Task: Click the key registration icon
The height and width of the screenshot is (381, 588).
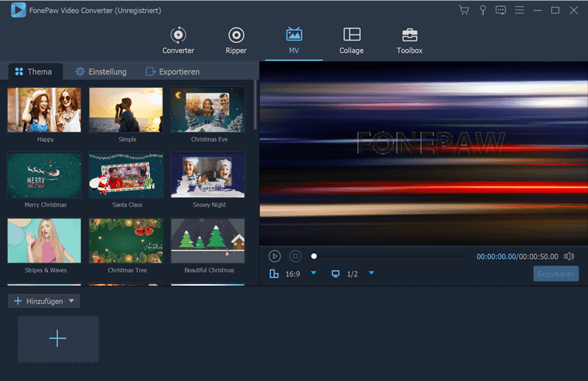Action: coord(483,10)
